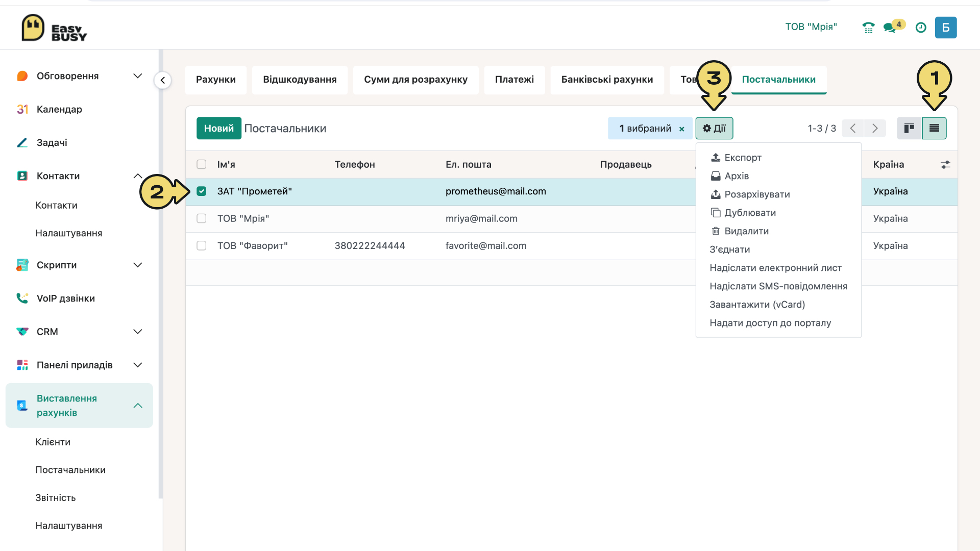The width and height of the screenshot is (980, 551).
Task: Open the ТОВ "Мрія" company switcher
Action: click(x=811, y=27)
